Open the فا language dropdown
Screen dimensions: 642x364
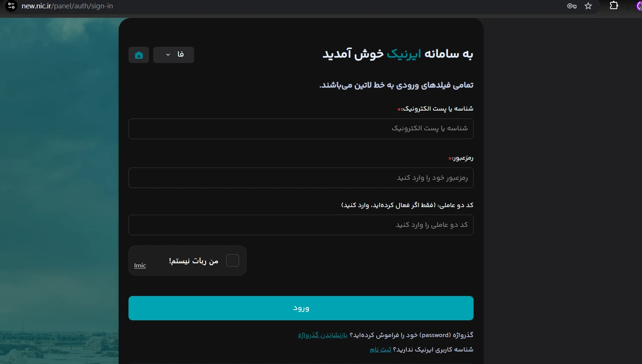coord(174,55)
